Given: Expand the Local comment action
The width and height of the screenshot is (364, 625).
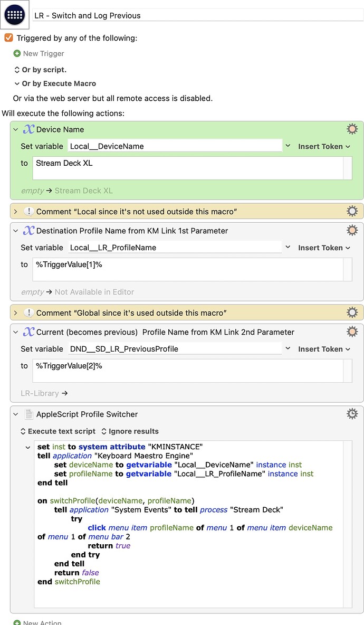Looking at the screenshot, I should [16, 212].
